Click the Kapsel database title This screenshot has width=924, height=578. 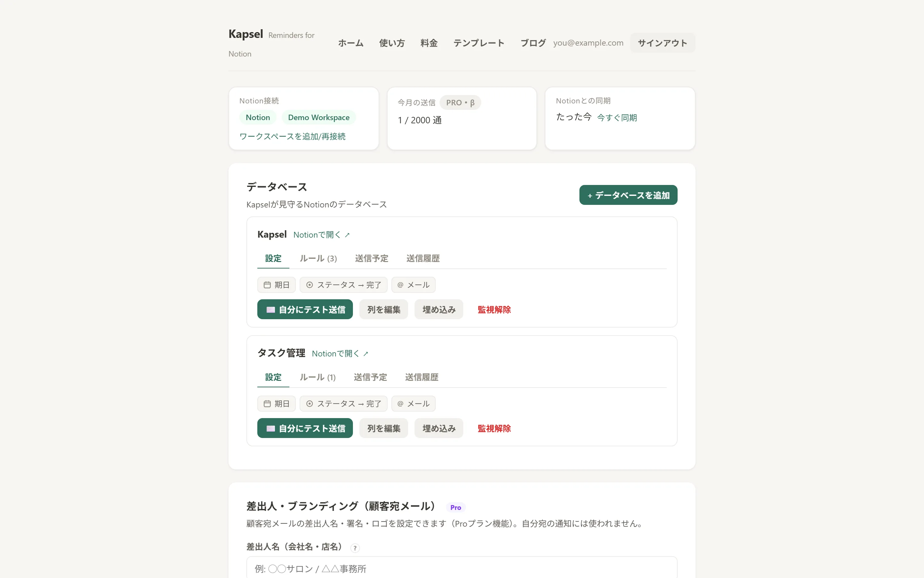272,234
